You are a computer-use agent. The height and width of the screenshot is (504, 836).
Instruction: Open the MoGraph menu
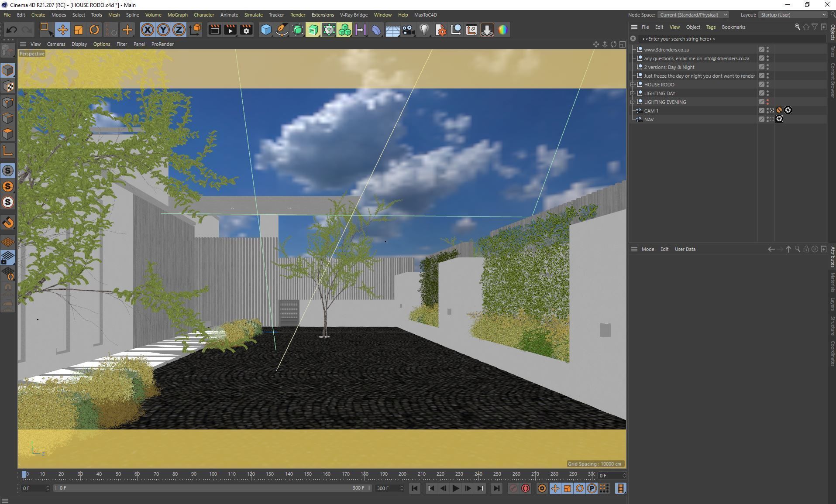pyautogui.click(x=177, y=15)
